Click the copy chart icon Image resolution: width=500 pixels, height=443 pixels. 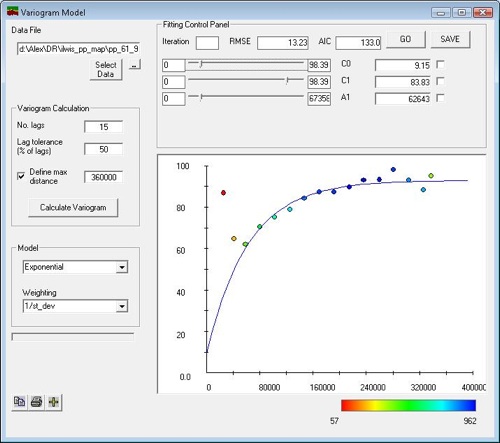(x=20, y=402)
